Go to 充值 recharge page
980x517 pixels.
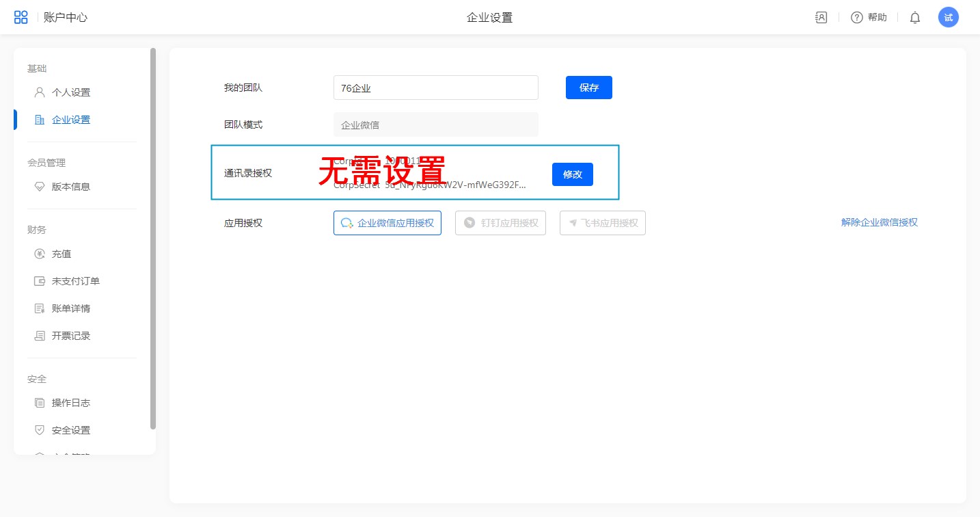tap(62, 254)
